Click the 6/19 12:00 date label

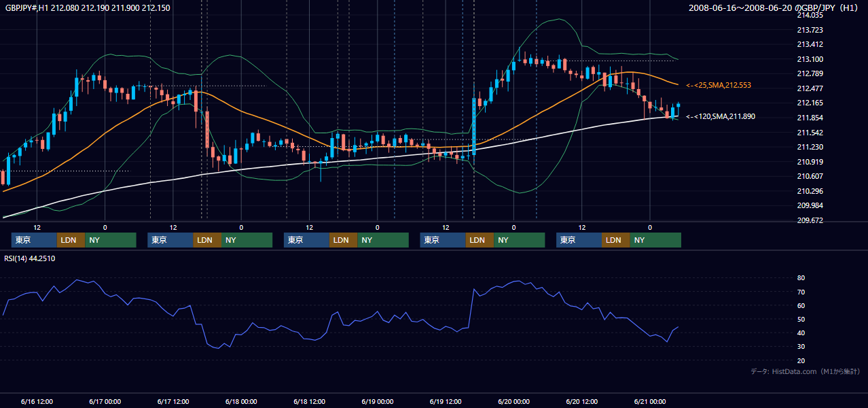point(446,402)
